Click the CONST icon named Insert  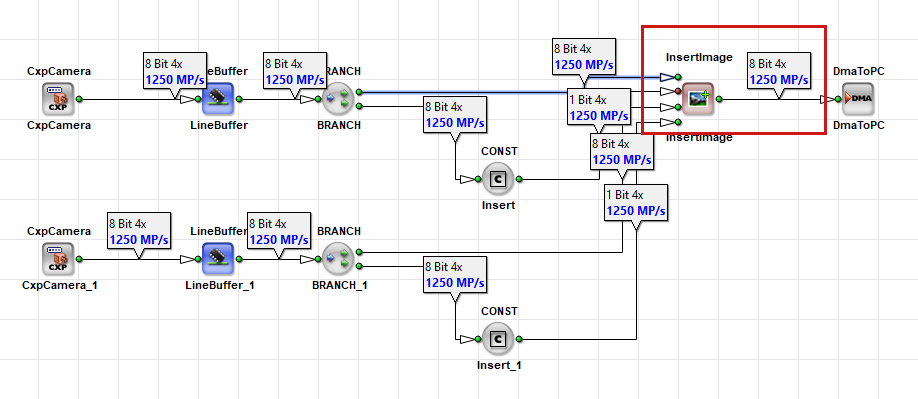498,179
